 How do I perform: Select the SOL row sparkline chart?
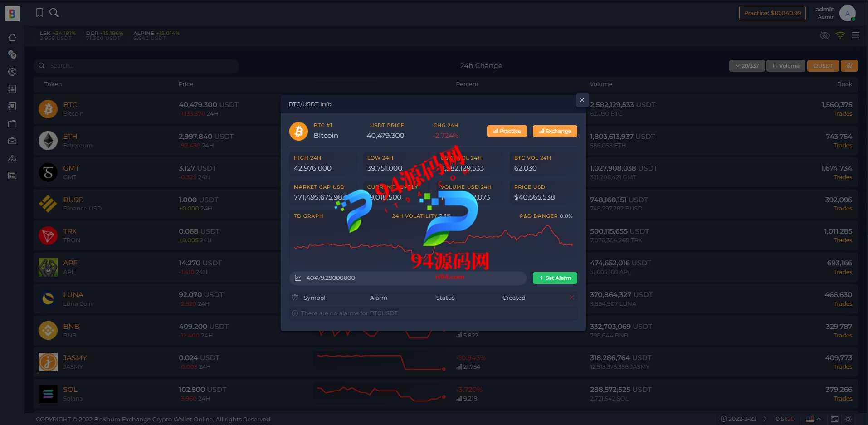tap(382, 394)
